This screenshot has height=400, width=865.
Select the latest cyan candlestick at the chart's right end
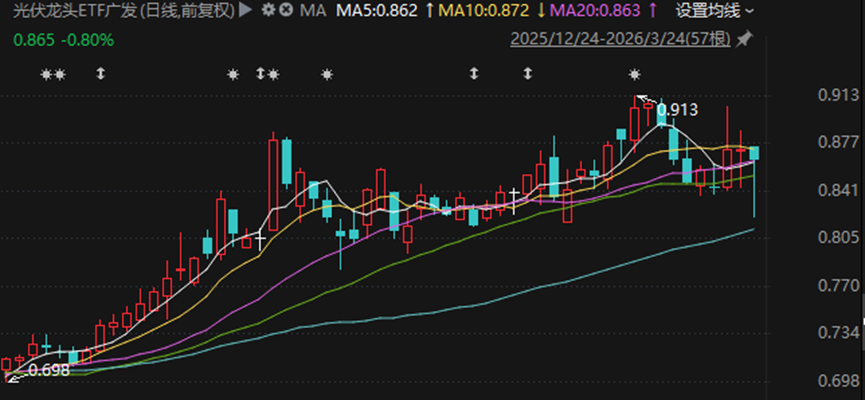[754, 153]
